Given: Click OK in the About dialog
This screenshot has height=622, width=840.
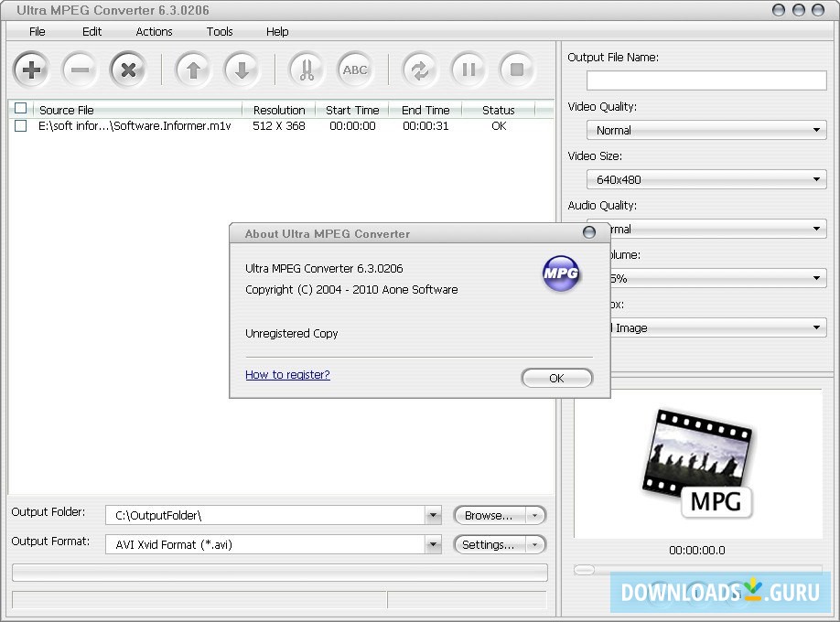Looking at the screenshot, I should click(556, 378).
